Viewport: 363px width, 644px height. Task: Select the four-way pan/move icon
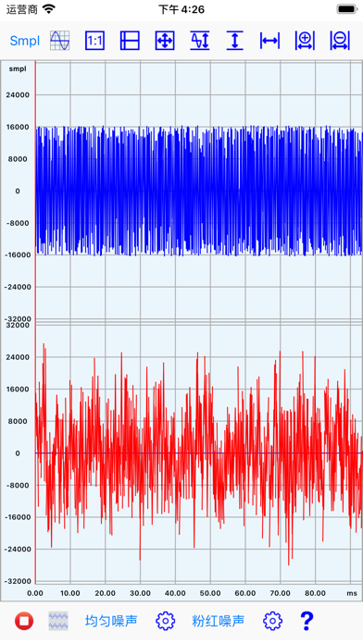[x=165, y=41]
